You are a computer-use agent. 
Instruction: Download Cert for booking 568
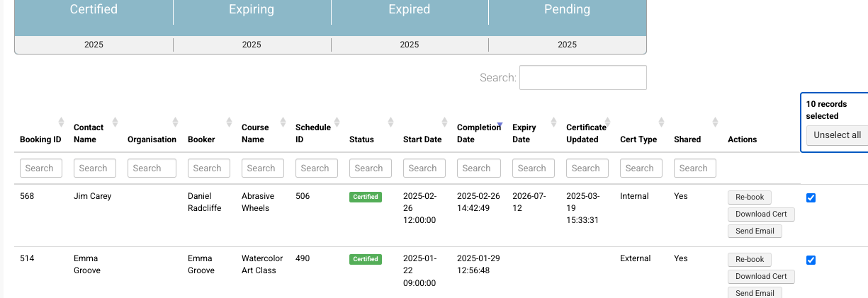[761, 214]
